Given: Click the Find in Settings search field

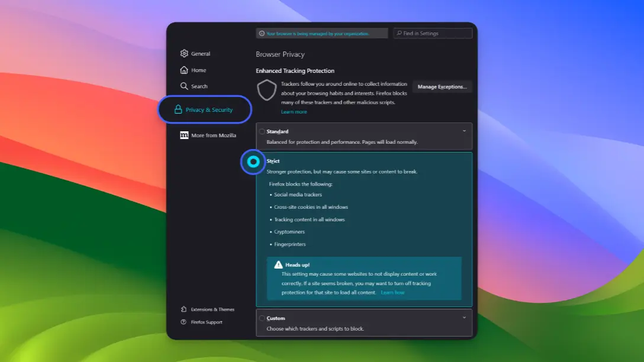Looking at the screenshot, I should [433, 33].
